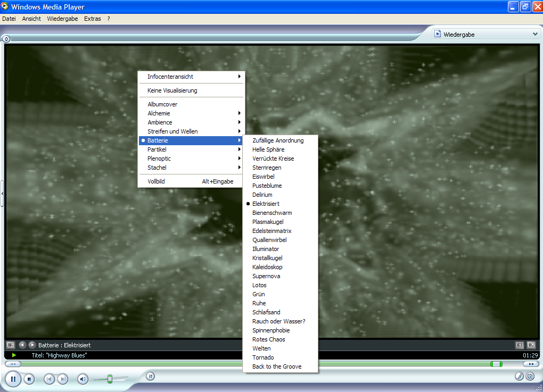Open the Datei menu
The height and width of the screenshot is (392, 543).
click(9, 19)
